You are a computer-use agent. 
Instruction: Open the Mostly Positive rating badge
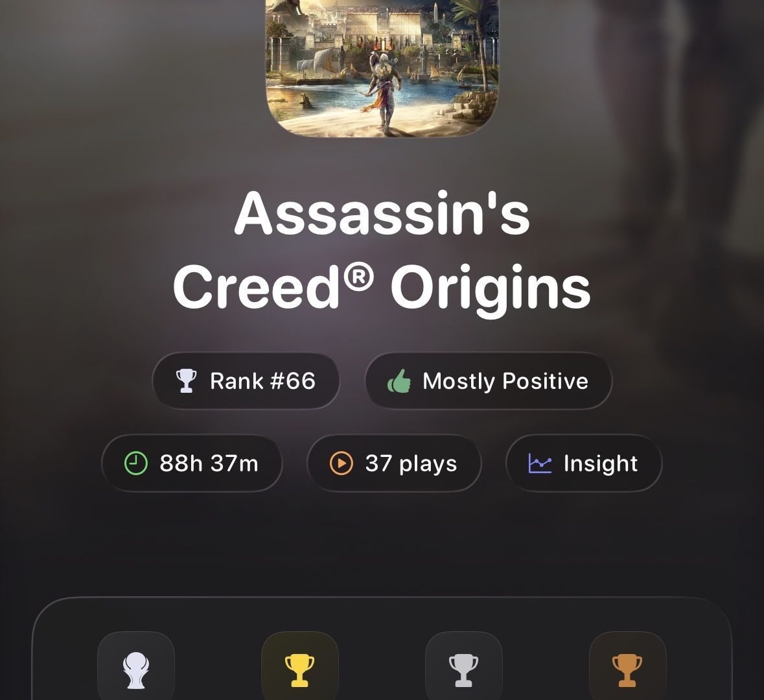tap(488, 380)
